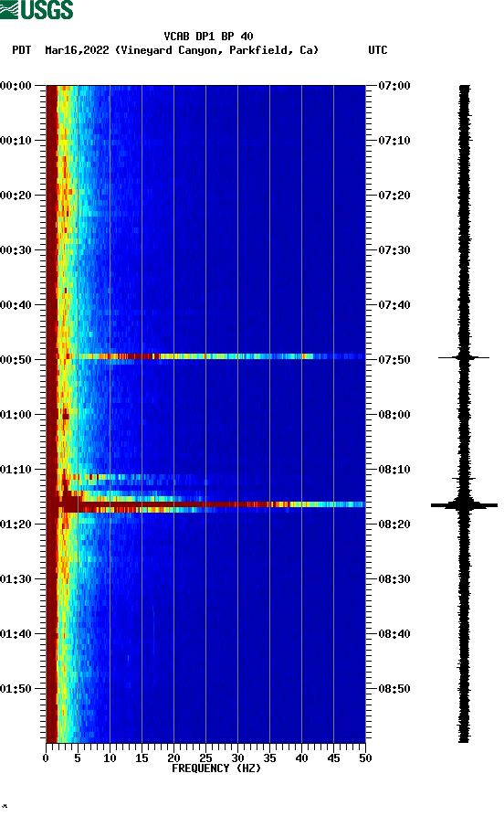Click the 07:20 UTC time label
Screen dimensions: 504x816
[x=394, y=196]
